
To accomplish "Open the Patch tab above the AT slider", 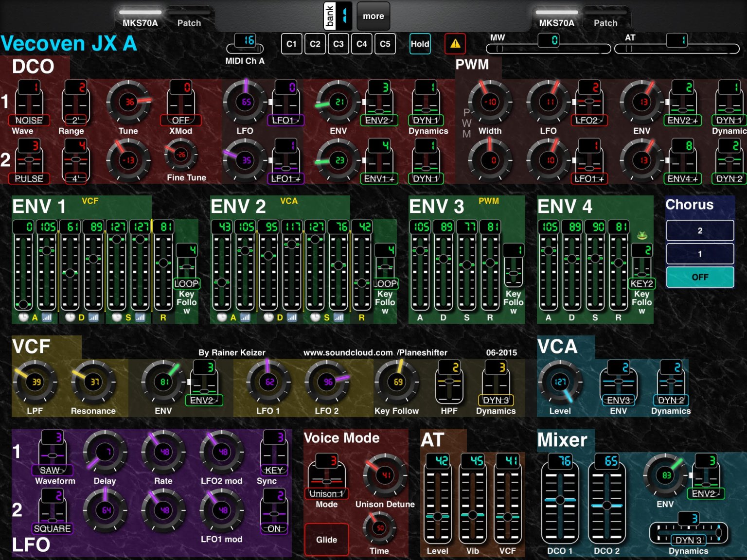I will tap(605, 19).
